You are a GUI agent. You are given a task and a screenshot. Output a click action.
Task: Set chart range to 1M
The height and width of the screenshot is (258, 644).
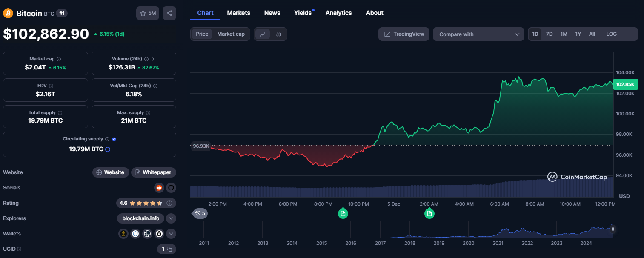click(564, 34)
